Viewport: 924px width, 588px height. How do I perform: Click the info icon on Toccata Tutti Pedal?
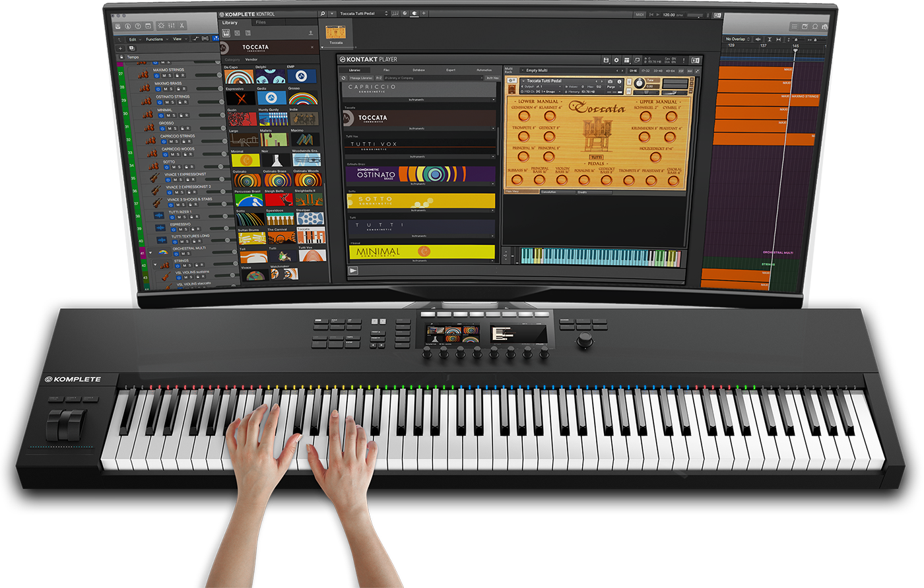click(620, 81)
